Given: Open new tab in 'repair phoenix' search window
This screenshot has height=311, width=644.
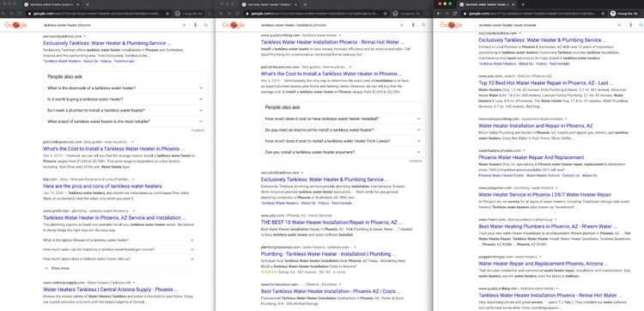Looking at the screenshot, I should pyautogui.click(x=523, y=4).
